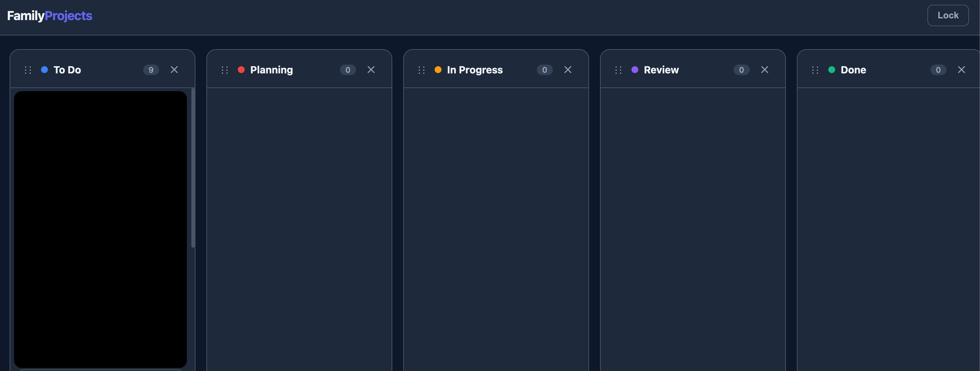Delete the Done column
The image size is (980, 371).
961,70
